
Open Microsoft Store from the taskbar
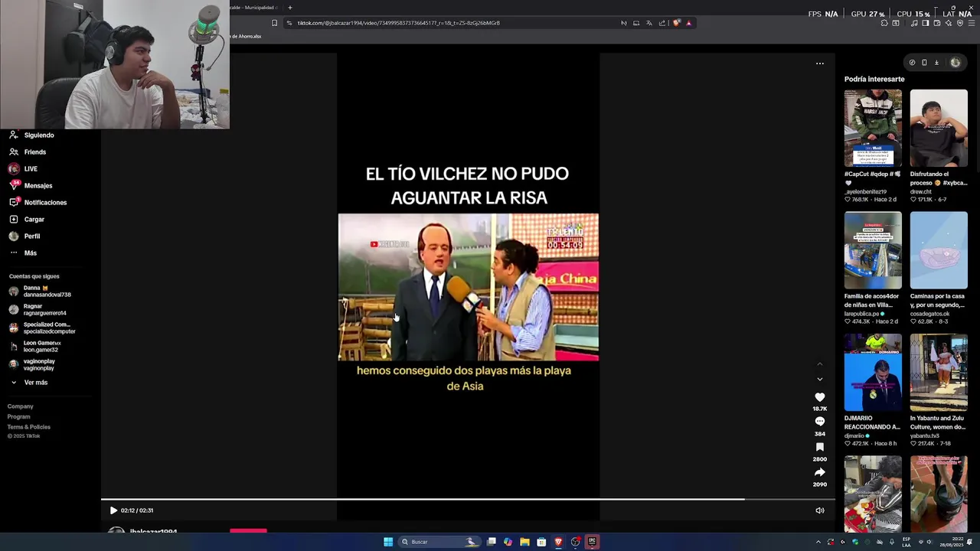pos(541,542)
